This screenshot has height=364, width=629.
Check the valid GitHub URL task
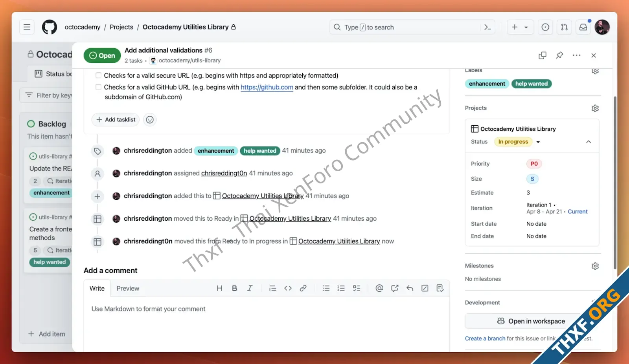point(98,87)
